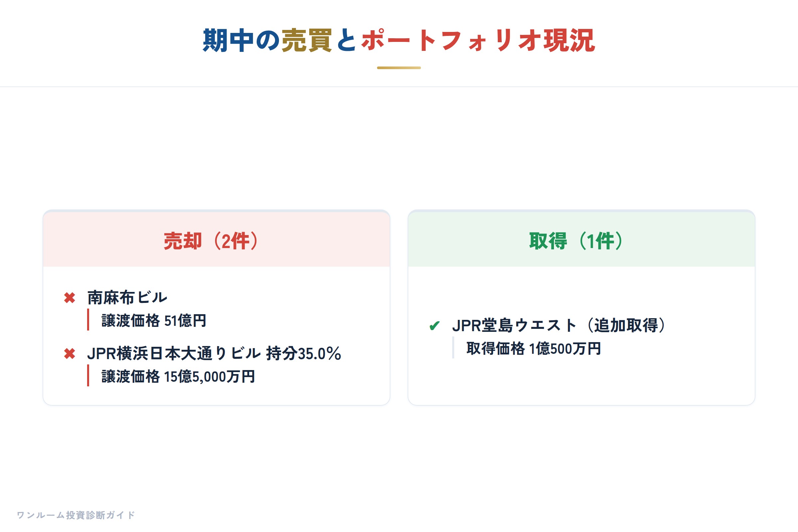Click gray vertical bar beside 取得価格 line
Viewport: 798px width, 532px height.
point(453,348)
